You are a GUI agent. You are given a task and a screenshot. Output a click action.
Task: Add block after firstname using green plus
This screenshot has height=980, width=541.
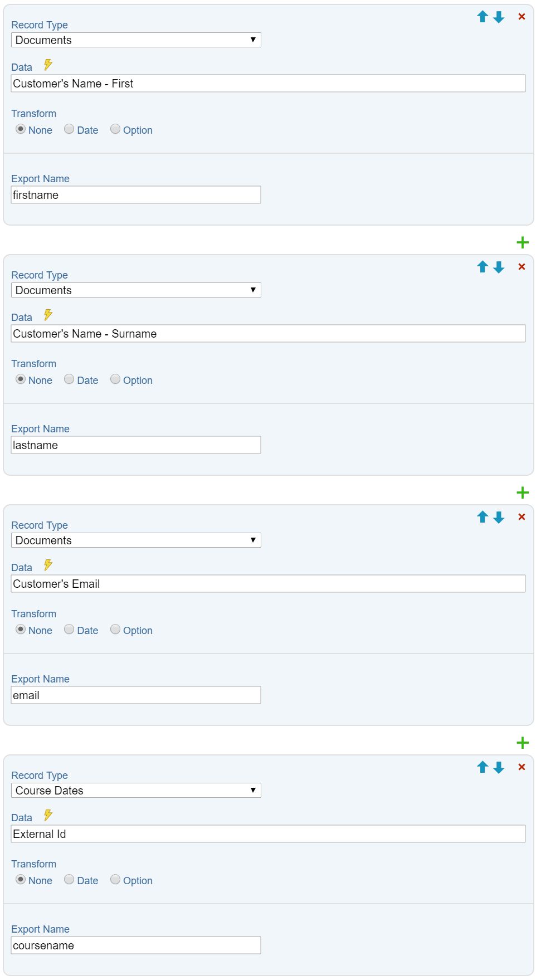point(523,242)
